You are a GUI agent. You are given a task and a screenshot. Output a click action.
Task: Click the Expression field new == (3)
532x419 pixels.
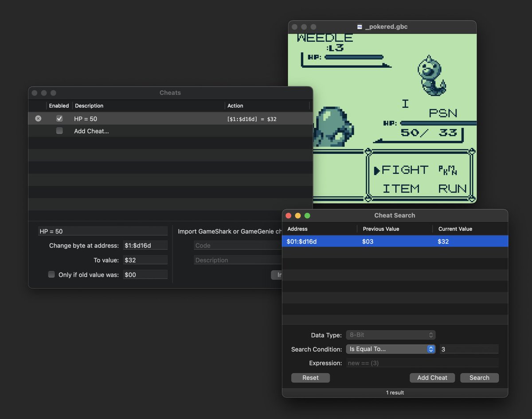422,363
